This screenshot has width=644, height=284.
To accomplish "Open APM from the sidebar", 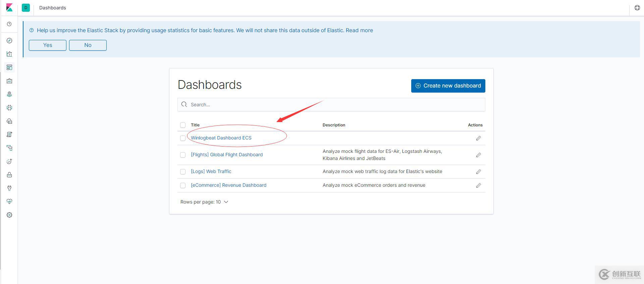I will (9, 148).
